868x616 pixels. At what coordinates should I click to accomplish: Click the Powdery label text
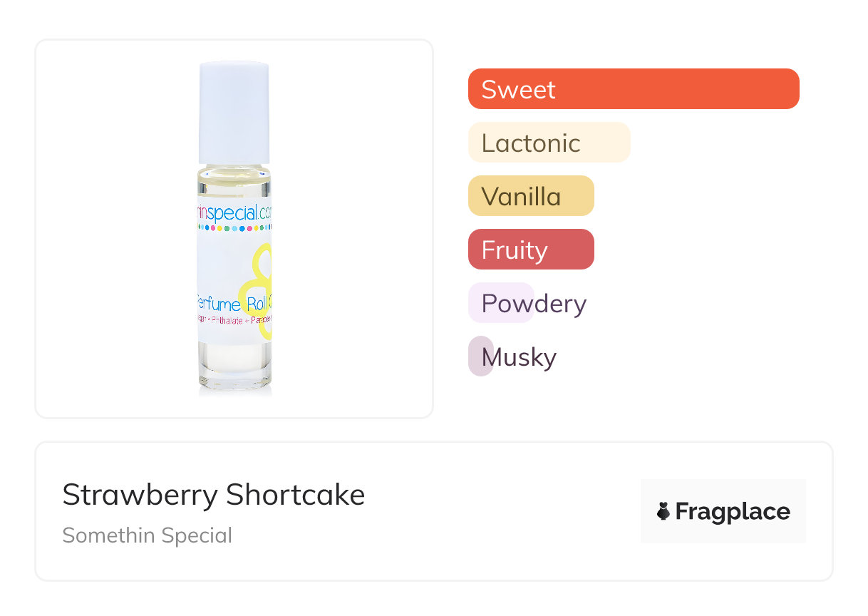534,304
